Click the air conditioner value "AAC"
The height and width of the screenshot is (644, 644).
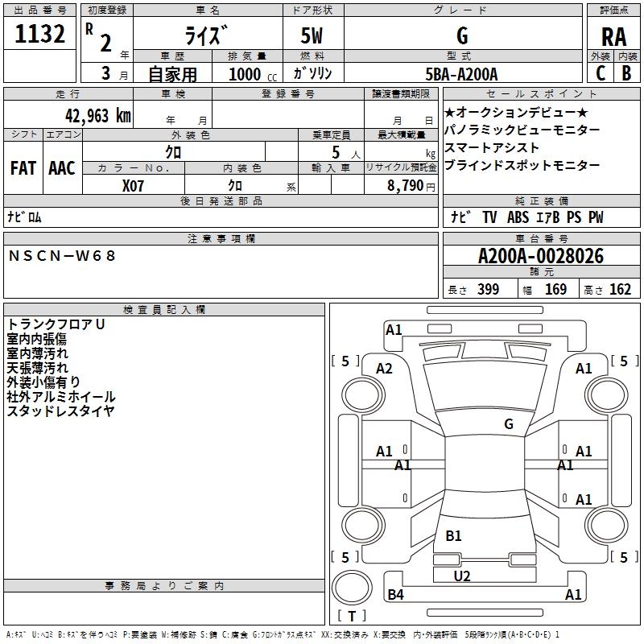coord(62,168)
